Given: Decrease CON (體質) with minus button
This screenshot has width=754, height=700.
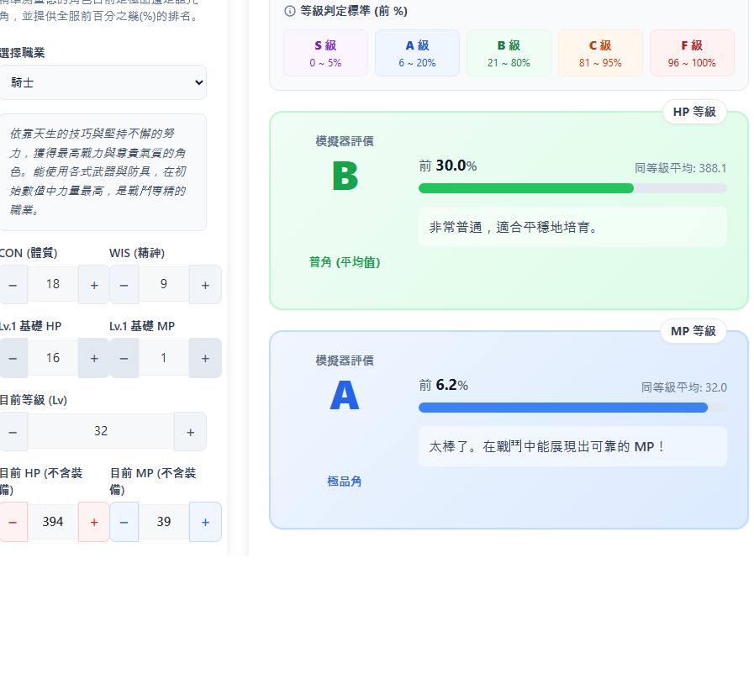Looking at the screenshot, I should (x=13, y=285).
